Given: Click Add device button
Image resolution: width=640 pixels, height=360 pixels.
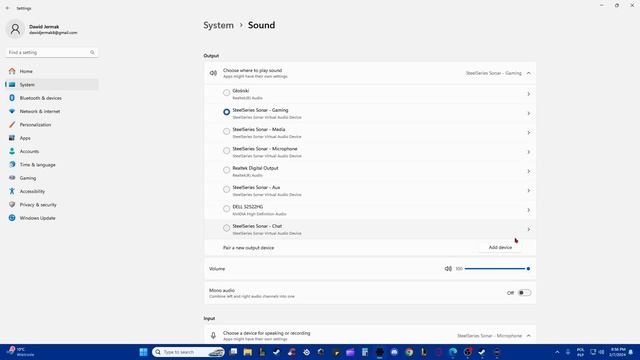Looking at the screenshot, I should pyautogui.click(x=500, y=247).
